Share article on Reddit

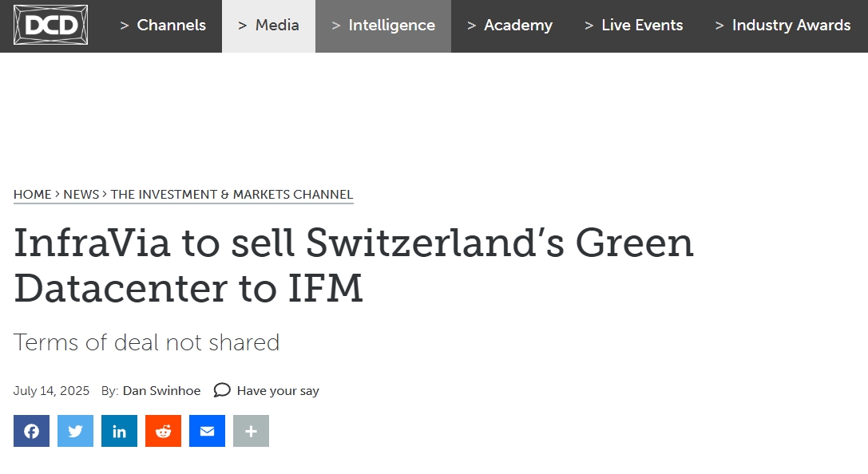click(164, 431)
